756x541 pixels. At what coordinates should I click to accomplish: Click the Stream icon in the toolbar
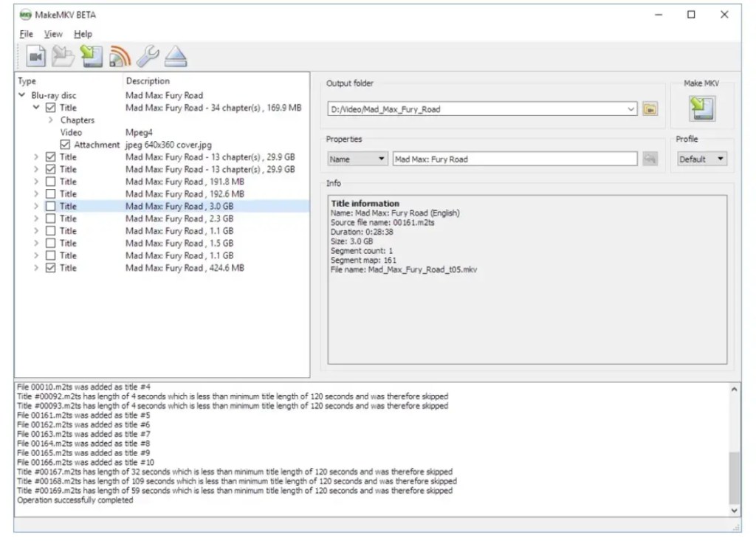coord(120,56)
